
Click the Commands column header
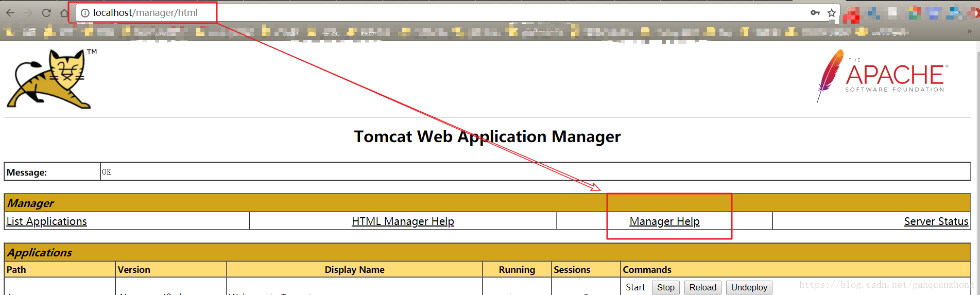point(796,270)
